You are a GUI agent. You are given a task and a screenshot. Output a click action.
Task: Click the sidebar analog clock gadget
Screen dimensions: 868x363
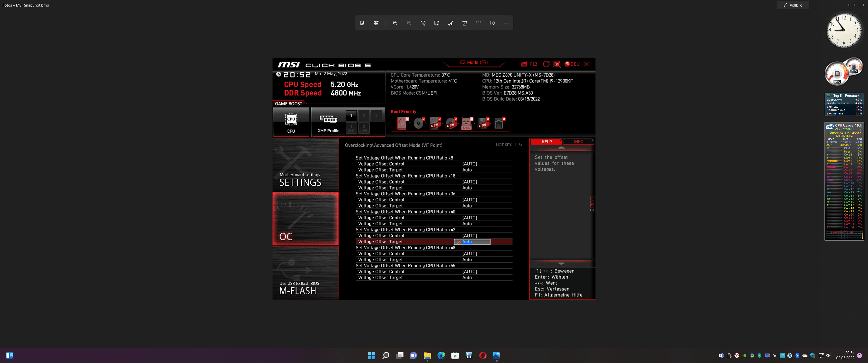844,30
